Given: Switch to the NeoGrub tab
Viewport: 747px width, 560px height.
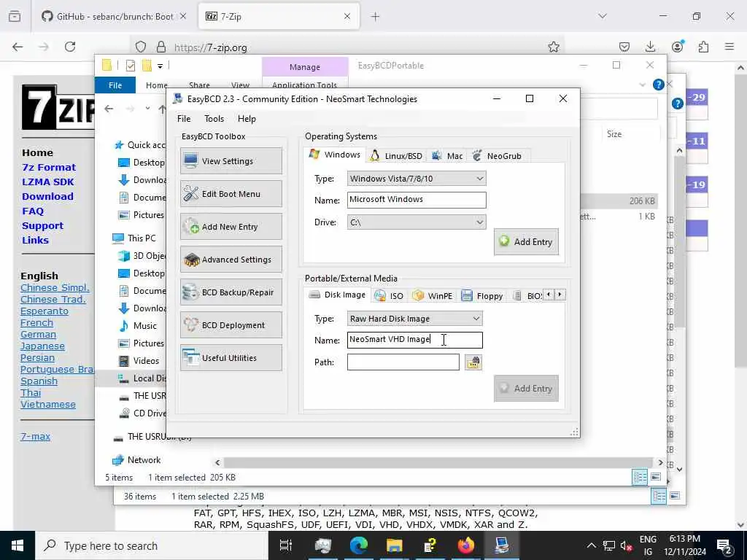Looking at the screenshot, I should tap(498, 156).
